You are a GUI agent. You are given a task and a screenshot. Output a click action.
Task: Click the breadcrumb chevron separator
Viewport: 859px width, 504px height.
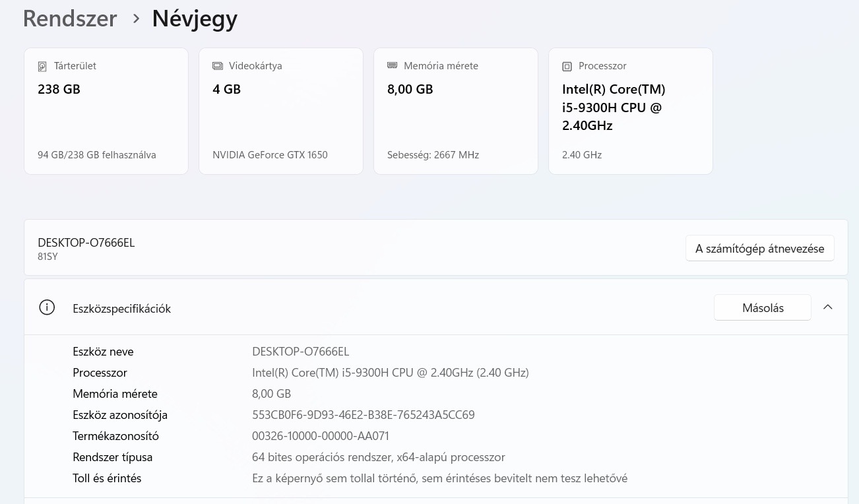pyautogui.click(x=136, y=19)
